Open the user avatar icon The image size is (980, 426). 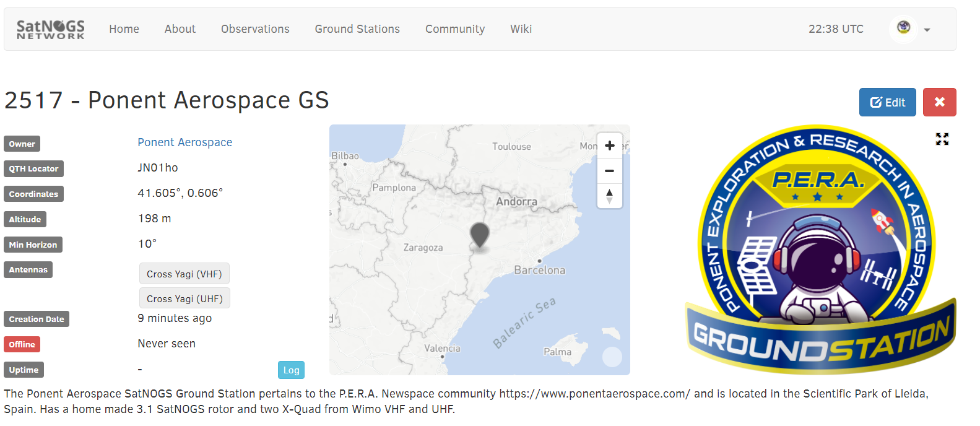click(x=904, y=28)
